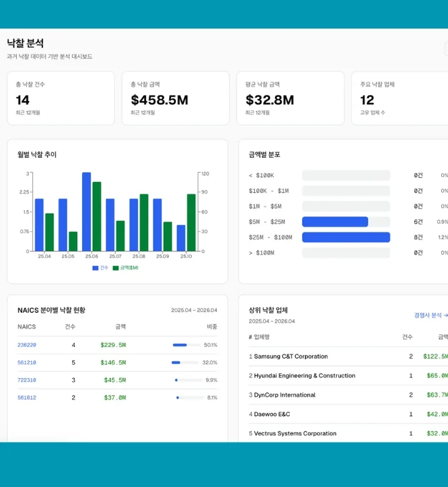
Task: Click the $63.7M DynCorp amount
Action: tap(437, 395)
